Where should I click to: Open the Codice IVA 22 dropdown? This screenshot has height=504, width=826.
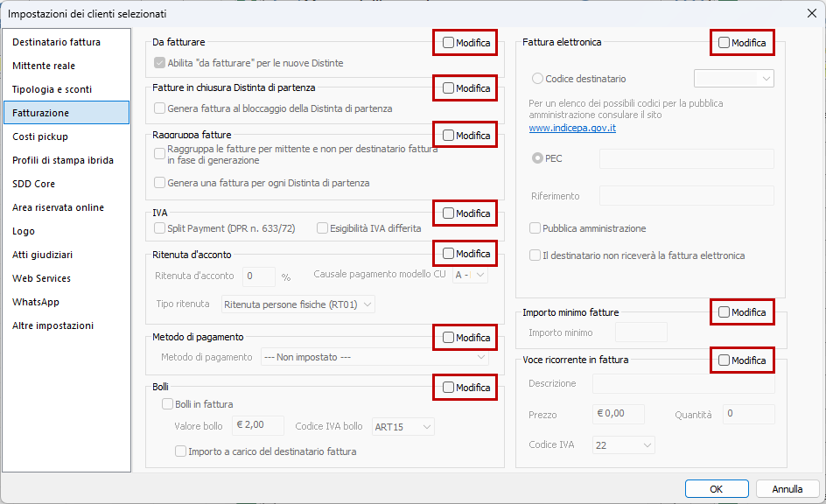[623, 445]
